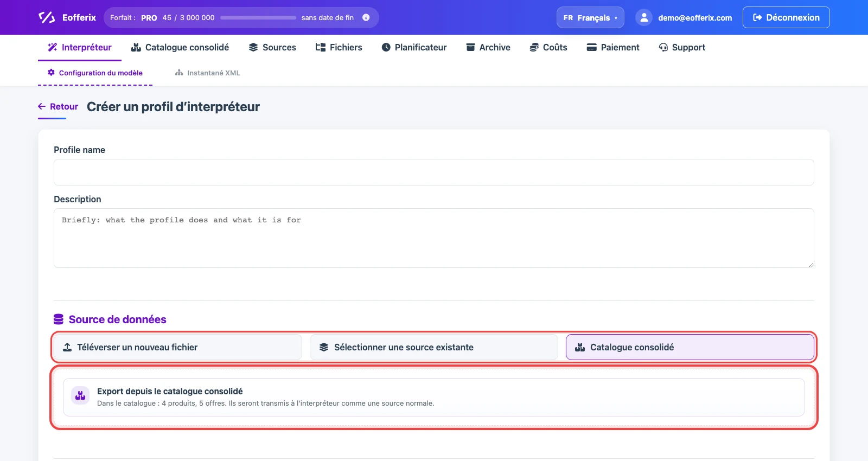Choose Sélectionner une source existante
Screen dimensions: 868x461
pos(434,347)
